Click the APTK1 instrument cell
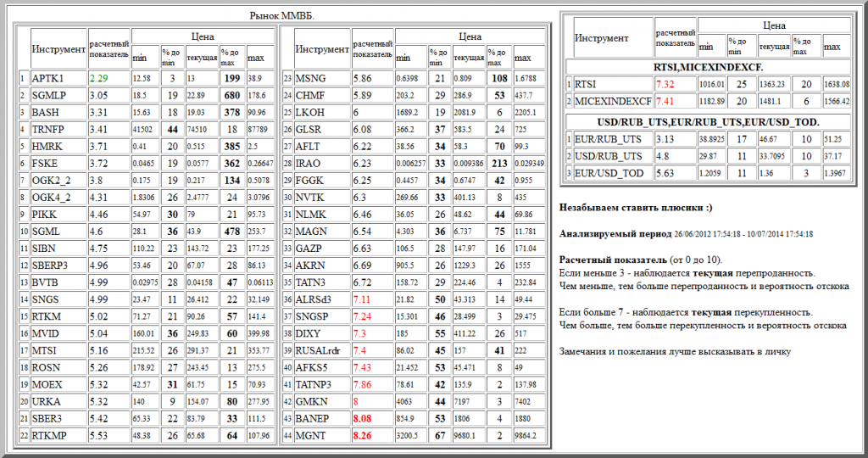The width and height of the screenshot is (868, 458). [x=47, y=78]
